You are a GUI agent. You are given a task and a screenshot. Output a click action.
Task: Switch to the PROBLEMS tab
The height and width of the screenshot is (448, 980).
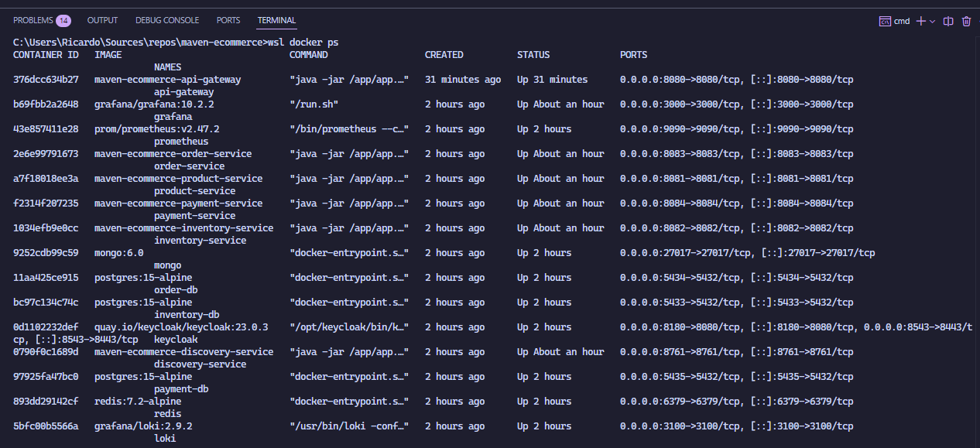33,20
